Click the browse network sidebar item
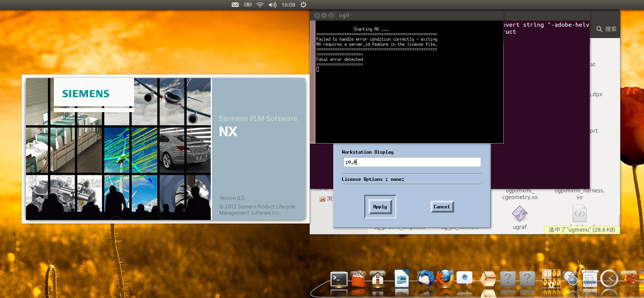The image size is (644, 298). coord(325,199)
